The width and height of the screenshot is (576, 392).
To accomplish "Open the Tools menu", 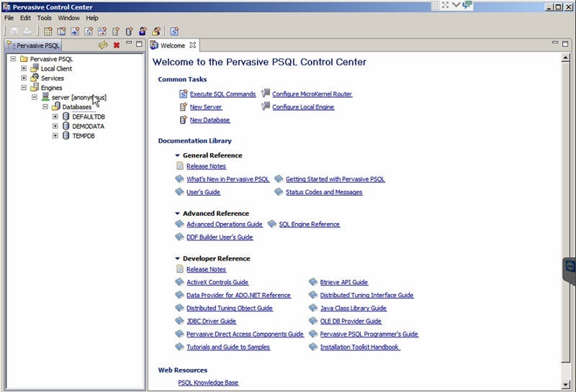I will click(44, 18).
